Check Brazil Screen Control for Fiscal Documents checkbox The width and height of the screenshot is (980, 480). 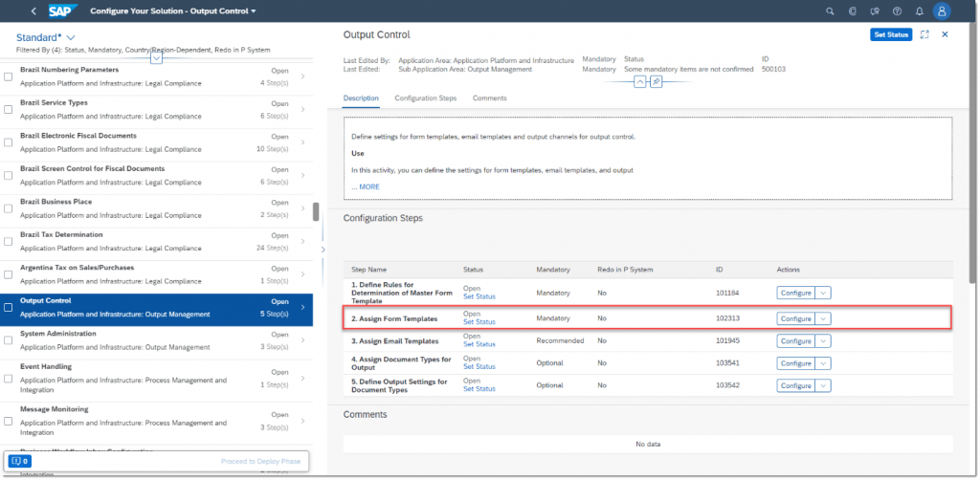click(8, 175)
